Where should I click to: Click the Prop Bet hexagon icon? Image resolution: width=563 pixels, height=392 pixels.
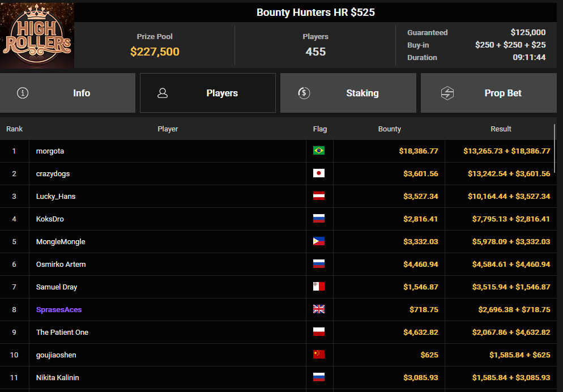click(x=447, y=93)
